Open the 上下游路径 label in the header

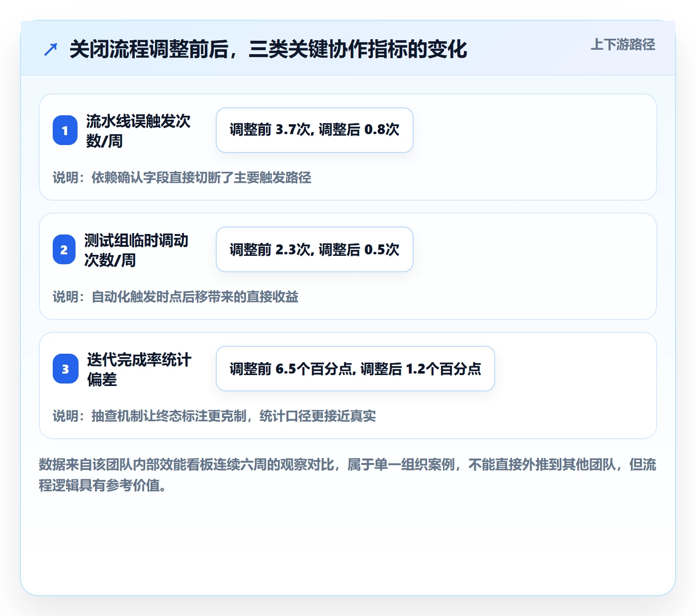click(623, 45)
